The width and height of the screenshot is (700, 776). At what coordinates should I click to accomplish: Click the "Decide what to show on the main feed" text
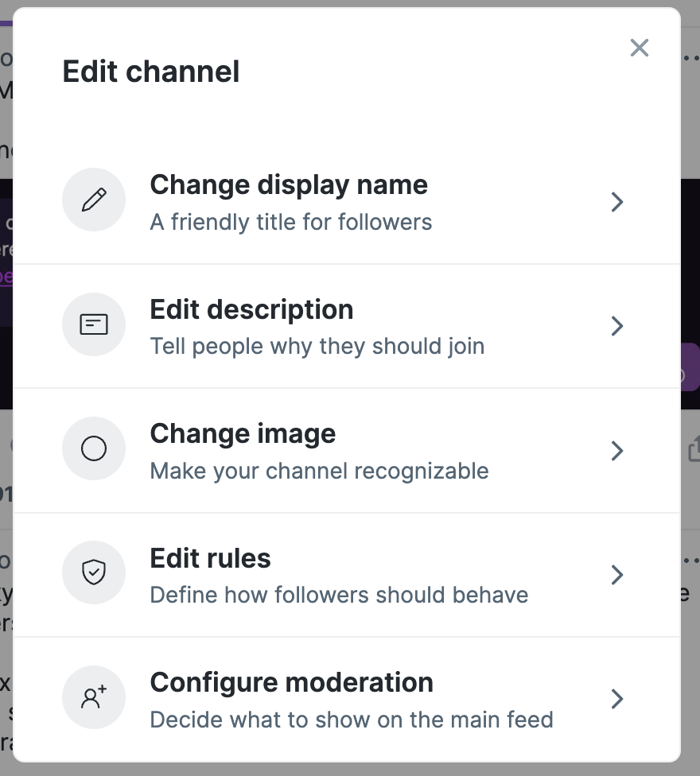coord(351,720)
